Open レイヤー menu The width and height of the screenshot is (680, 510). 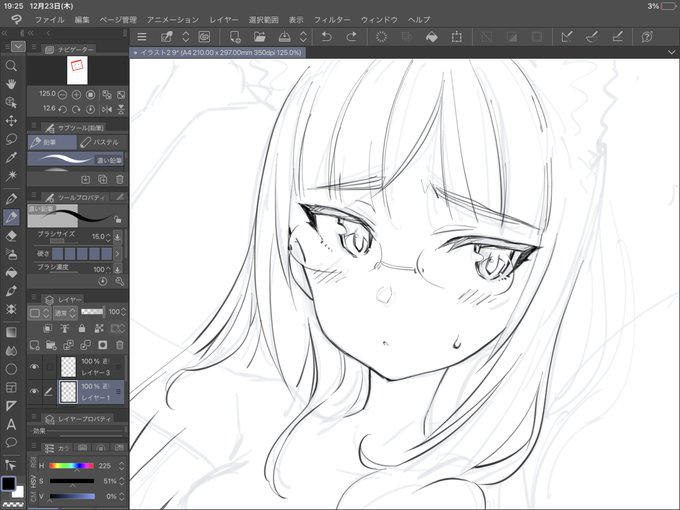224,20
